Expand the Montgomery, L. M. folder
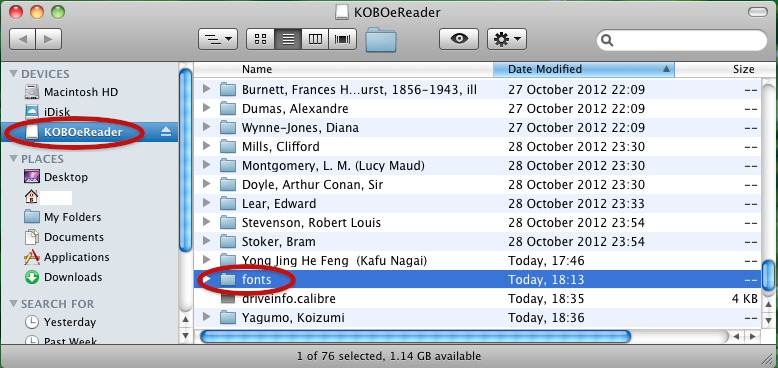The height and width of the screenshot is (368, 778). 207,166
